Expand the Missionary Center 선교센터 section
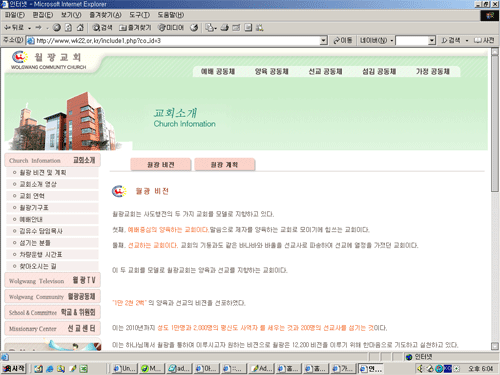500x375 pixels. click(x=52, y=328)
